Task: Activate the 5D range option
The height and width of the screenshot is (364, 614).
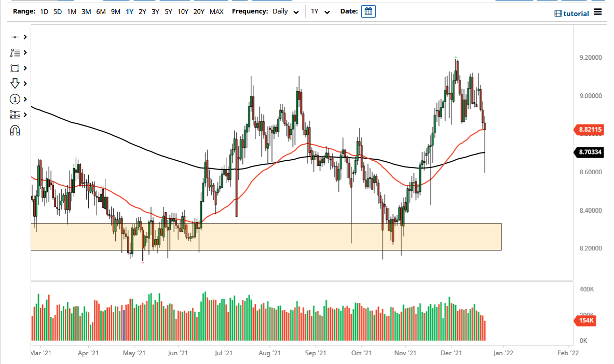Action: pos(57,11)
